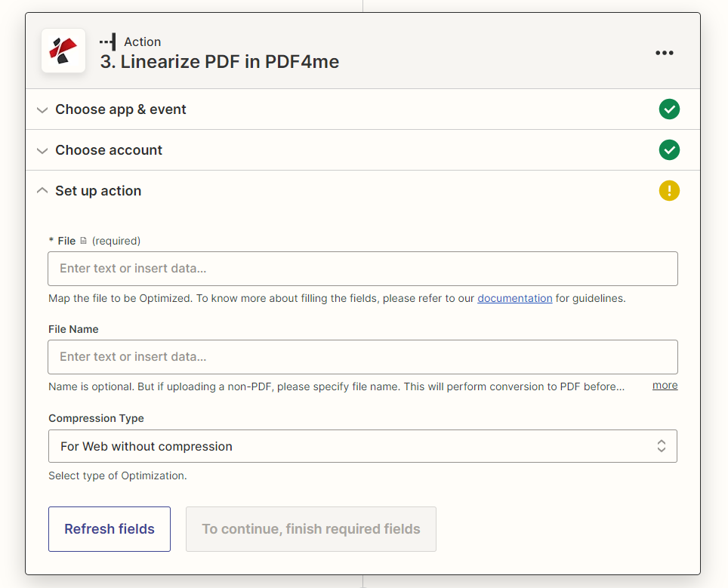Click inside the required File input field
This screenshot has width=728, height=588.
pos(362,269)
